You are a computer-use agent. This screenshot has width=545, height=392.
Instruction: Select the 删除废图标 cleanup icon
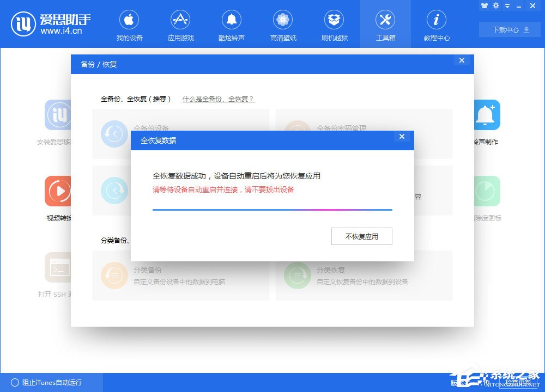[487, 192]
